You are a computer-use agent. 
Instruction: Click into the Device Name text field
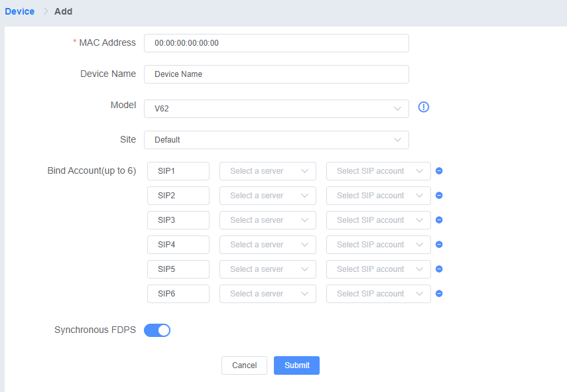pyautogui.click(x=277, y=74)
